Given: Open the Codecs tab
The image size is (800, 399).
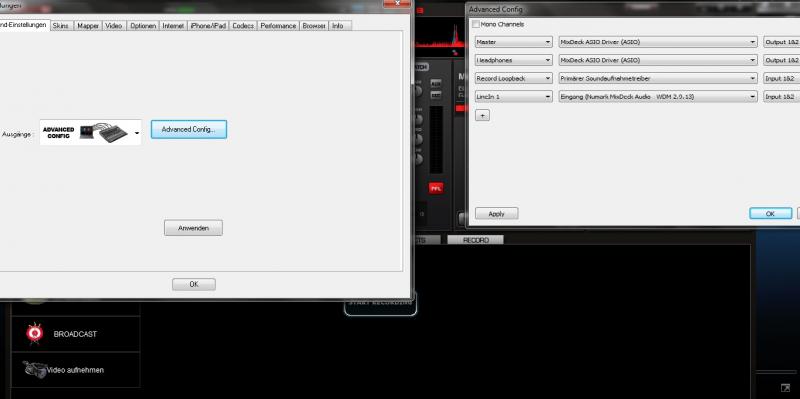Looking at the screenshot, I should click(243, 26).
